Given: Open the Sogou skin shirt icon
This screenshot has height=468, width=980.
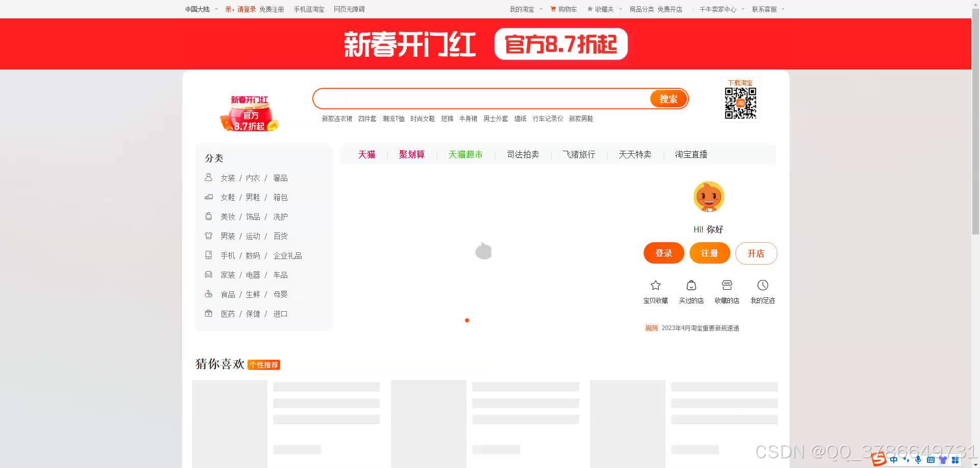Looking at the screenshot, I should (943, 460).
